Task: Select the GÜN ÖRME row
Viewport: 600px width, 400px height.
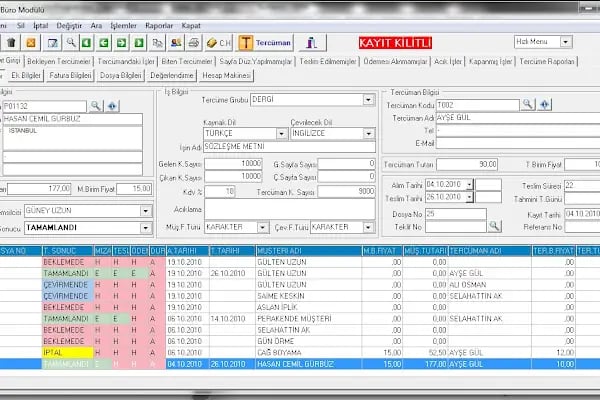Action: 300,341
